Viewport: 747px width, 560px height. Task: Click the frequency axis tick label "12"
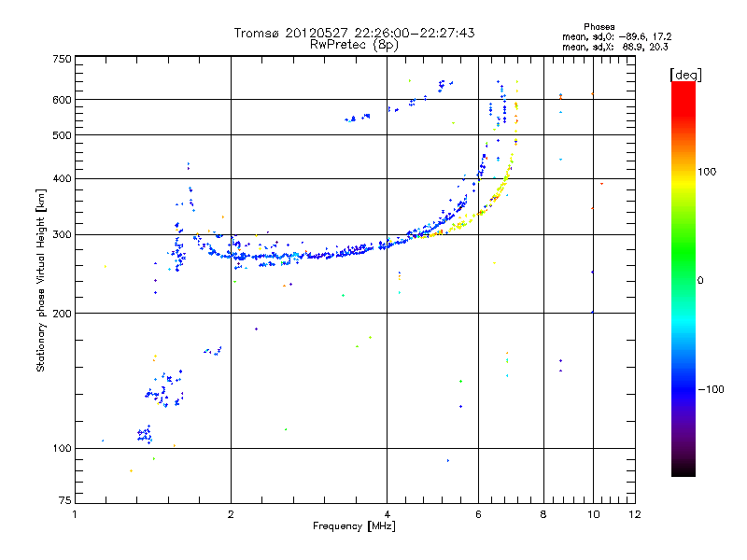click(635, 514)
